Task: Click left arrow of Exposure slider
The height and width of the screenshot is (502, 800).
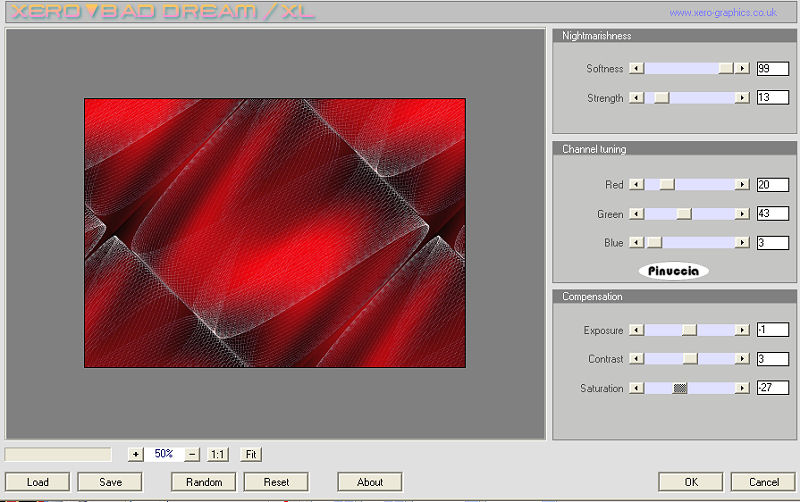Action: pos(636,330)
